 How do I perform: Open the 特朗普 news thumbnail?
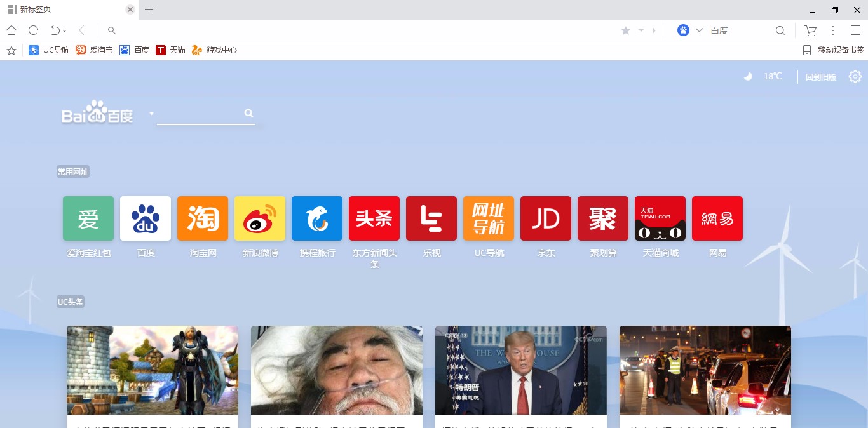[x=521, y=370]
